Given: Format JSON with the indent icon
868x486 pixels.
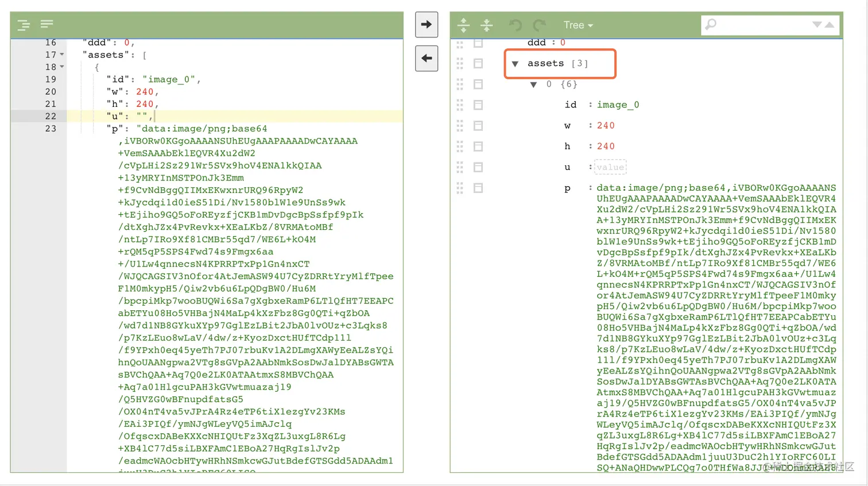Looking at the screenshot, I should [24, 25].
